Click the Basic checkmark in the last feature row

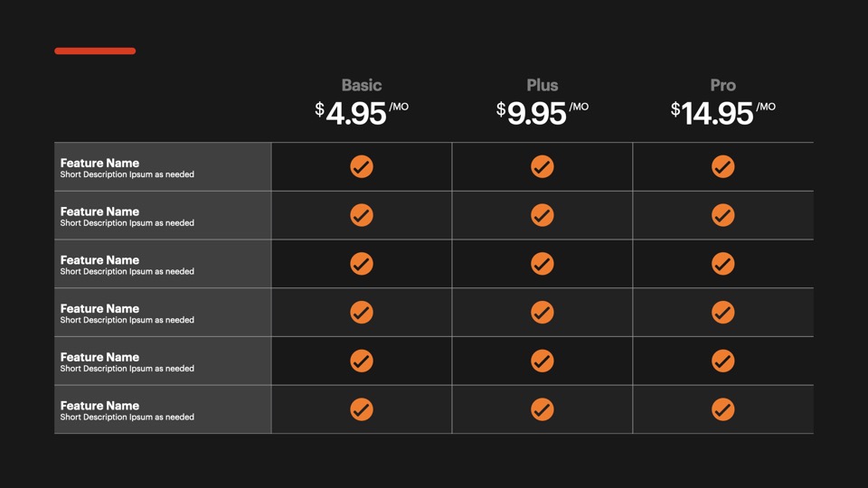[x=362, y=409]
